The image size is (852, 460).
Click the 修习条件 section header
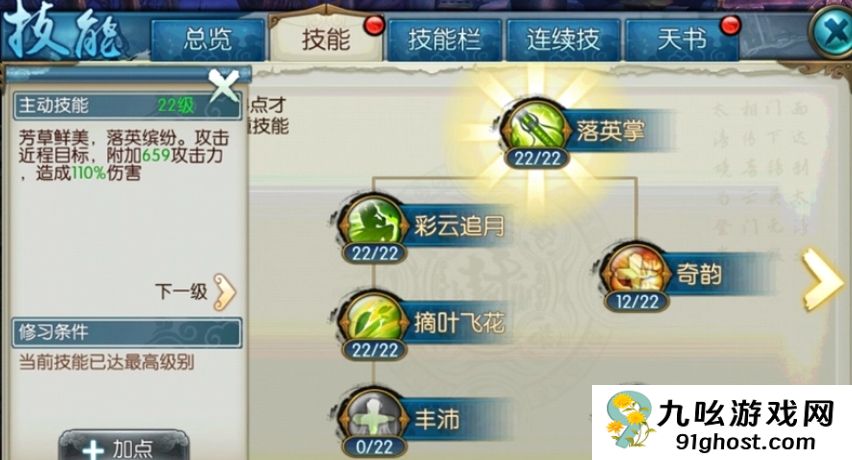[127, 332]
